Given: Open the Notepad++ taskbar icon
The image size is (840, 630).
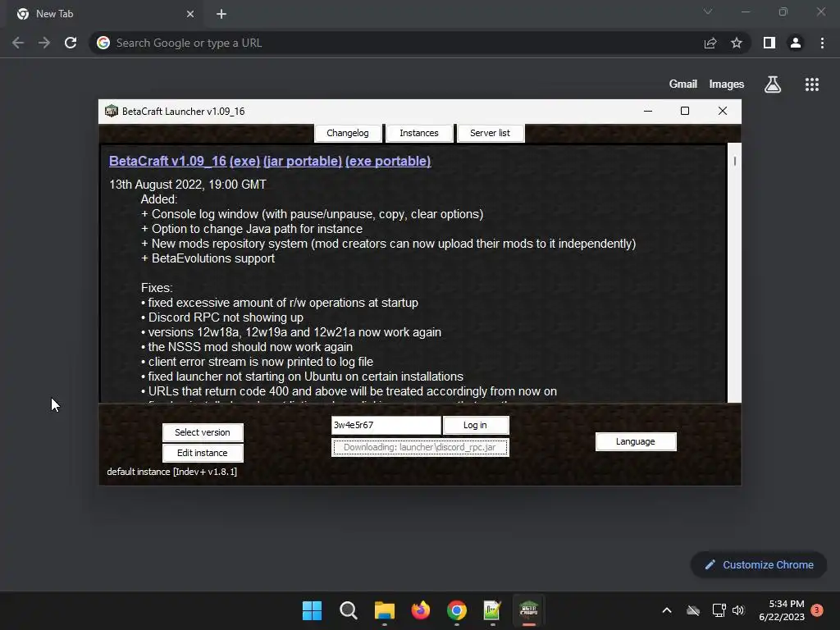Looking at the screenshot, I should (x=492, y=610).
